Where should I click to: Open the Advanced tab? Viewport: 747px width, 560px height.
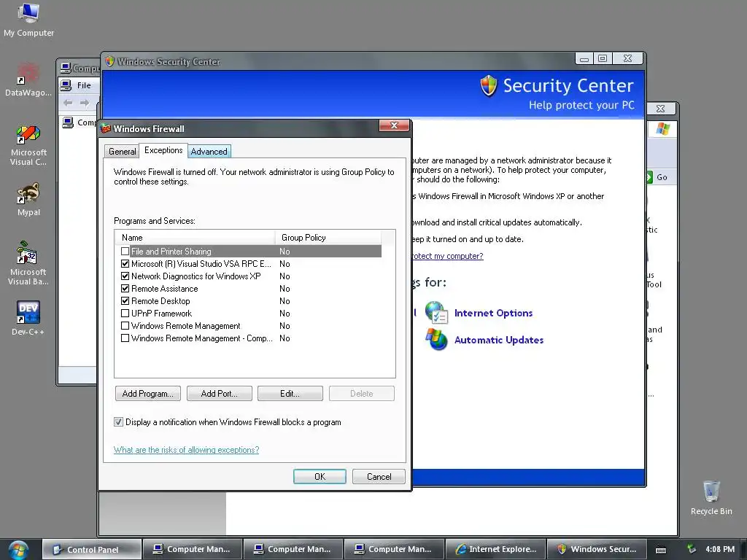click(209, 152)
